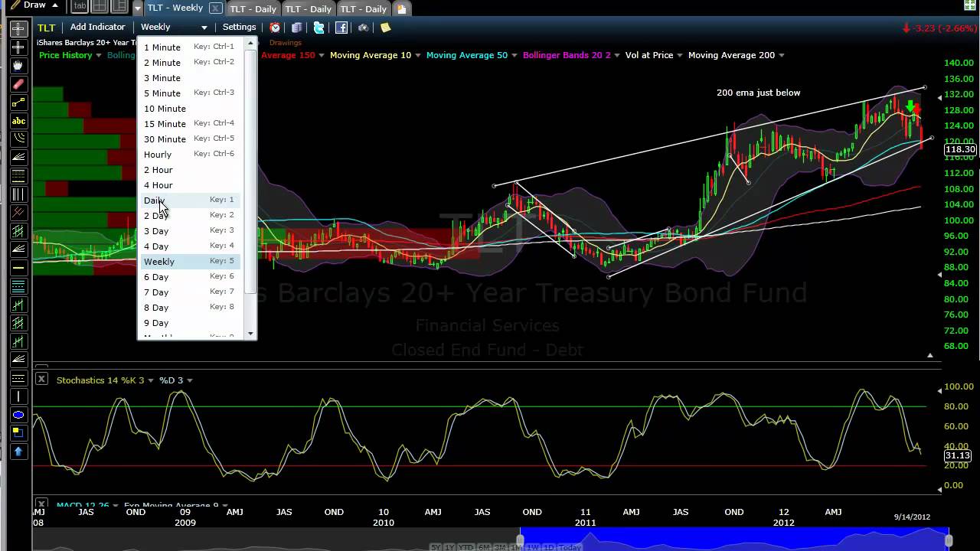
Task: Click the Today range button
Action: (570, 547)
